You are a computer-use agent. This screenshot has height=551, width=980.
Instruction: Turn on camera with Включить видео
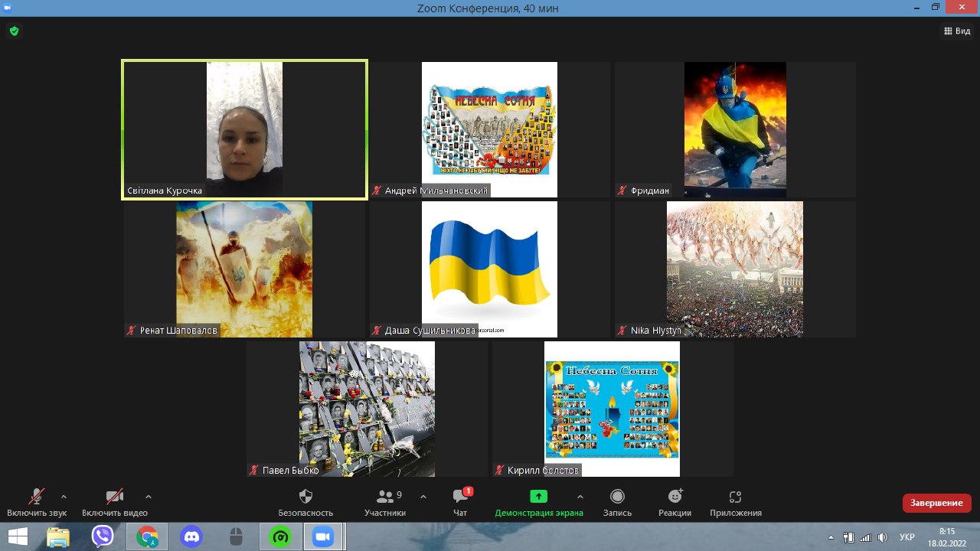pyautogui.click(x=115, y=503)
